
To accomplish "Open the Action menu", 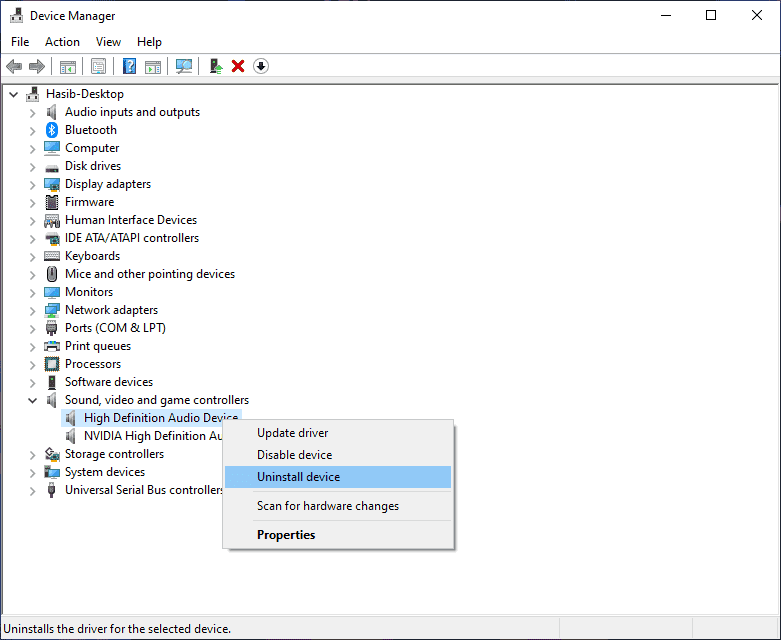I will point(62,42).
